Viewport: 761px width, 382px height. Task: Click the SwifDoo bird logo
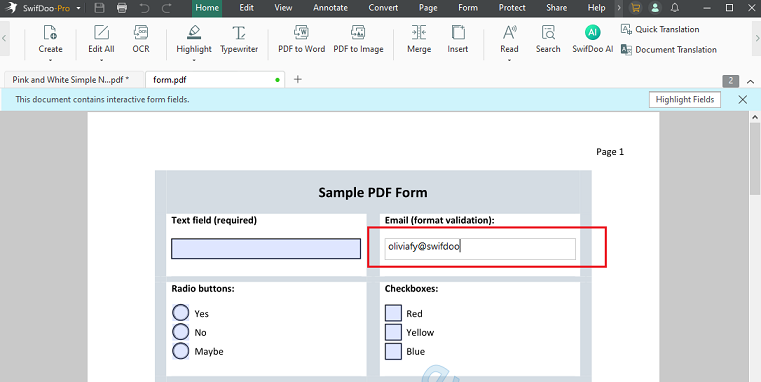(x=10, y=8)
